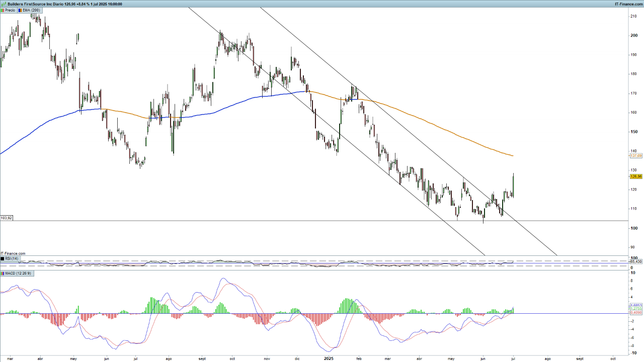Open the IT-Finance.com link at top right

pos(628,4)
